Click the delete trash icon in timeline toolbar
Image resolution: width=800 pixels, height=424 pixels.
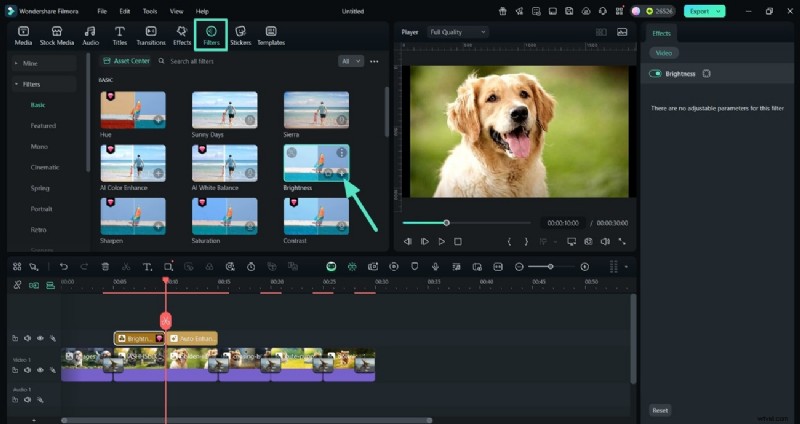[104, 267]
